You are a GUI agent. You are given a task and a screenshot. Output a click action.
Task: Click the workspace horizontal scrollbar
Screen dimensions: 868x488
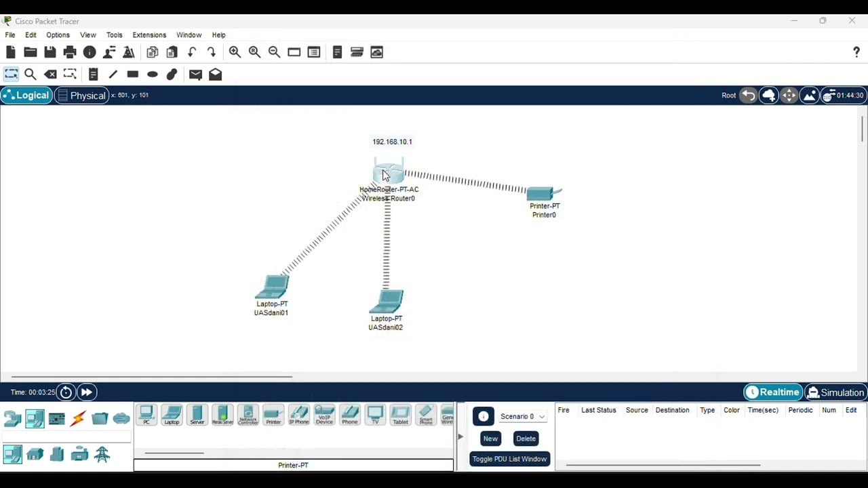[152, 377]
